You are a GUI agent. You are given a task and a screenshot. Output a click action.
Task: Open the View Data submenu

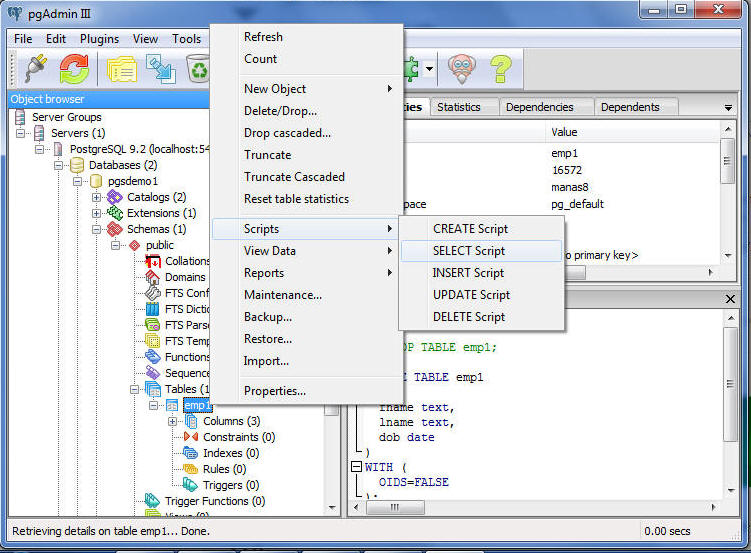(x=305, y=251)
